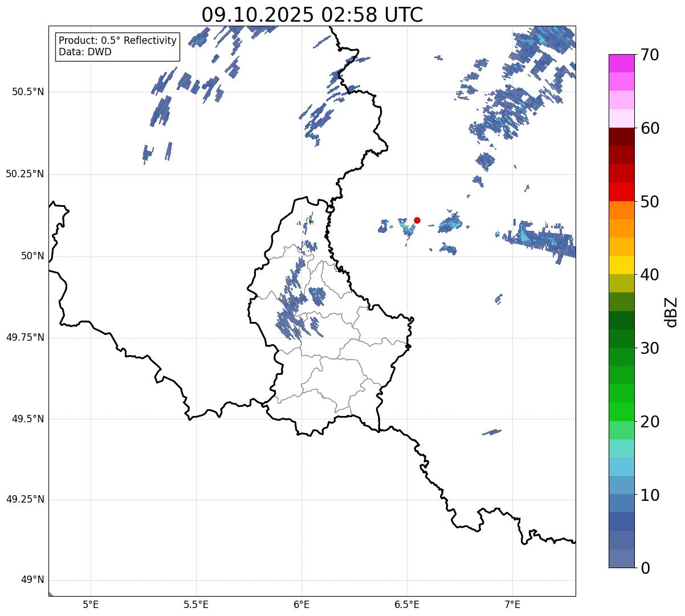The width and height of the screenshot is (685, 616).
Task: Click the 49.25°N latitude label
Action: (25, 500)
